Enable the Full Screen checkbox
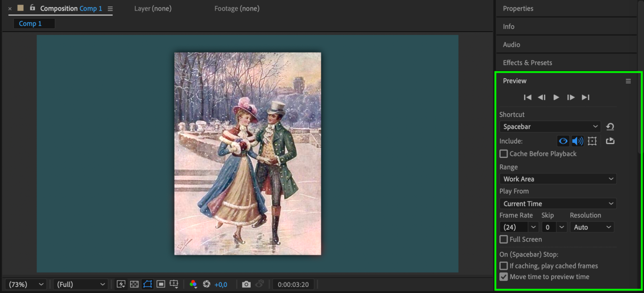The height and width of the screenshot is (293, 644). tap(504, 239)
